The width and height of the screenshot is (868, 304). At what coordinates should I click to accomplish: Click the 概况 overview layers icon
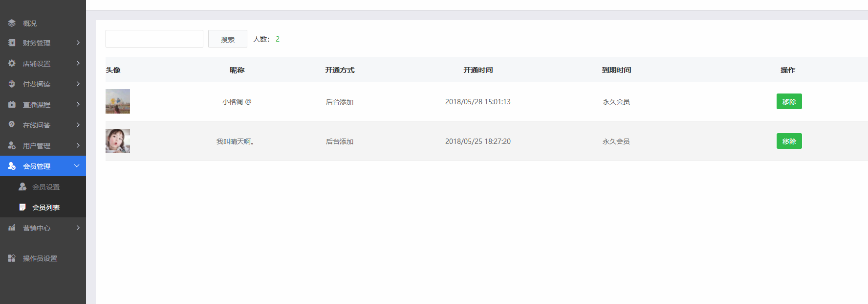coord(12,23)
